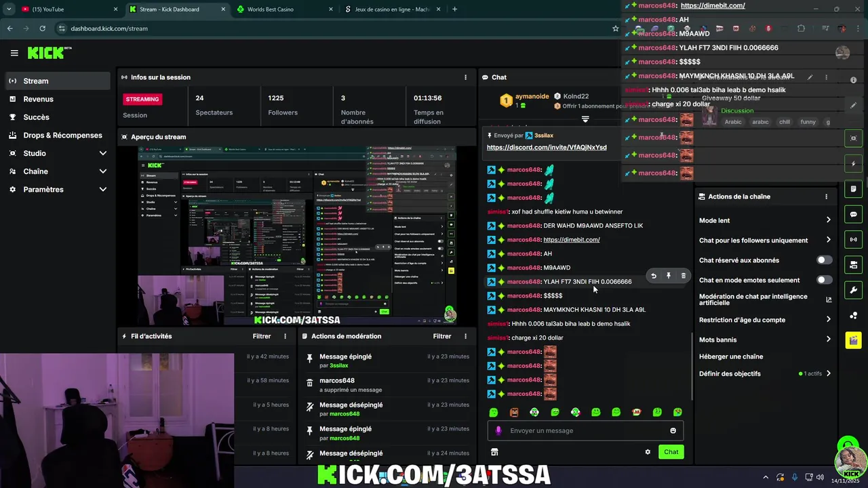This screenshot has width=868, height=488.
Task: Click the 1225 Followers stat
Action: click(282, 105)
